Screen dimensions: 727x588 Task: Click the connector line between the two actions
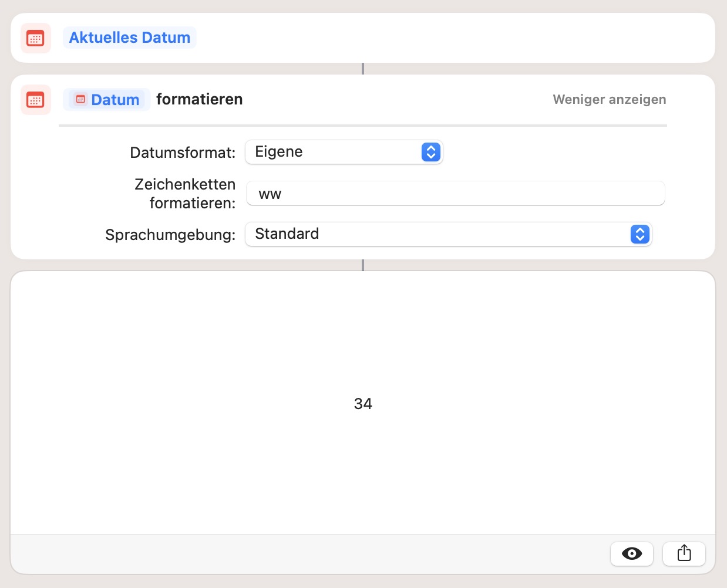pos(363,69)
